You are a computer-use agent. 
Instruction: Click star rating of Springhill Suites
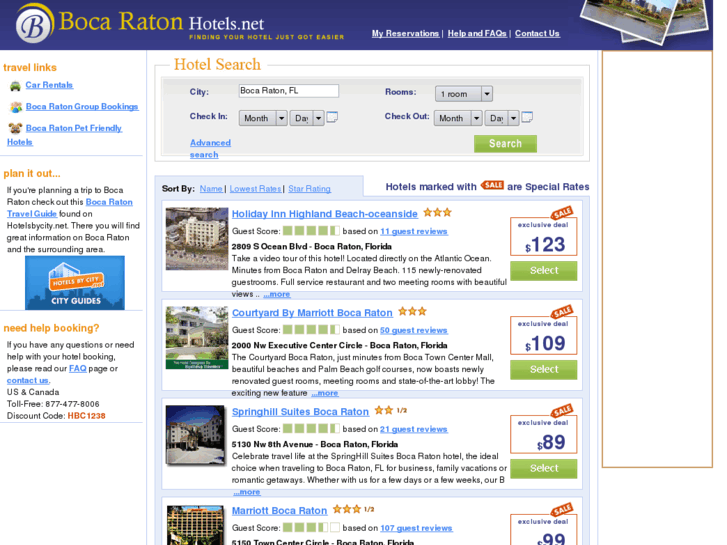pos(390,410)
